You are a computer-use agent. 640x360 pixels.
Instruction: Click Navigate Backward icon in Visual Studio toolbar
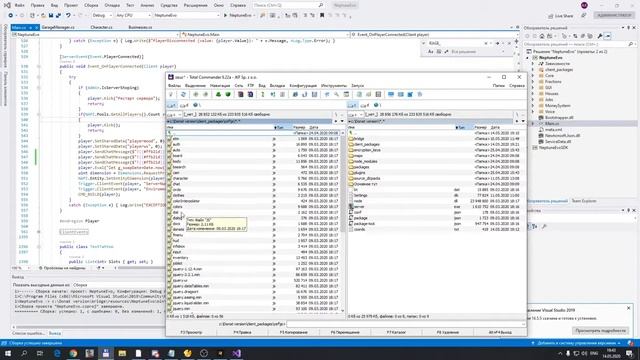click(11, 15)
